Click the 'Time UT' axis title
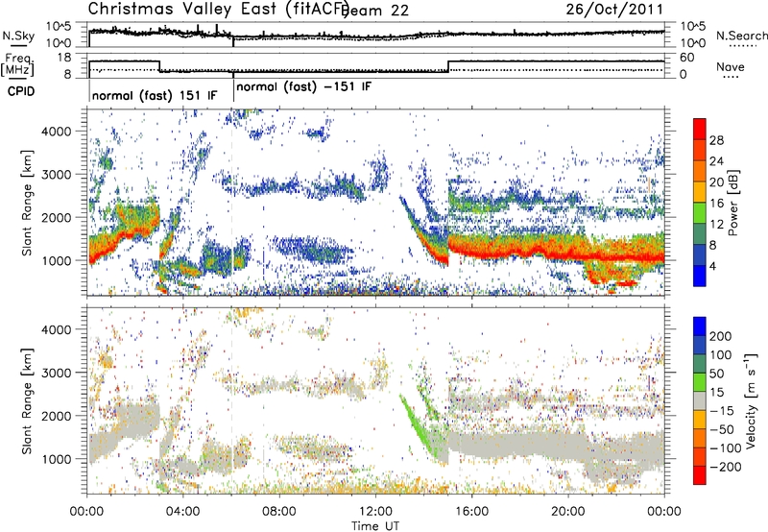Screen dimensions: 768x532 click(x=375, y=525)
